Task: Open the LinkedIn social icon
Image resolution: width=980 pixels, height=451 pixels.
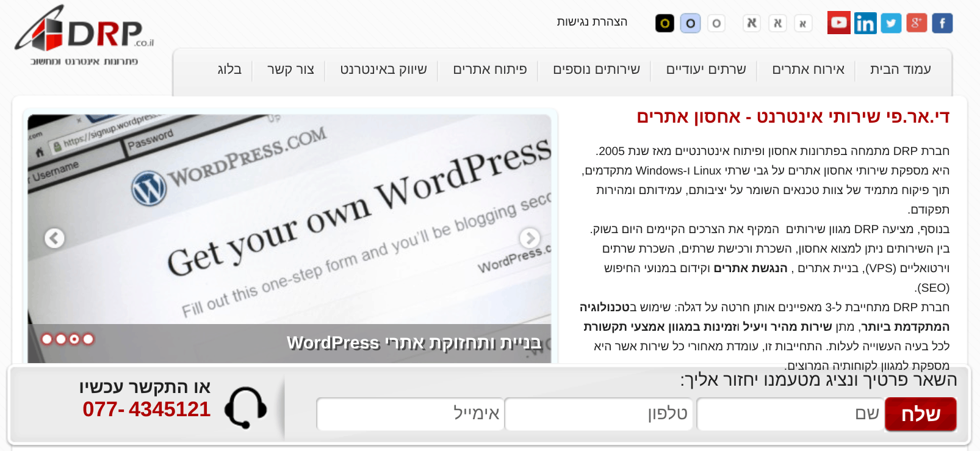Action: pos(865,23)
